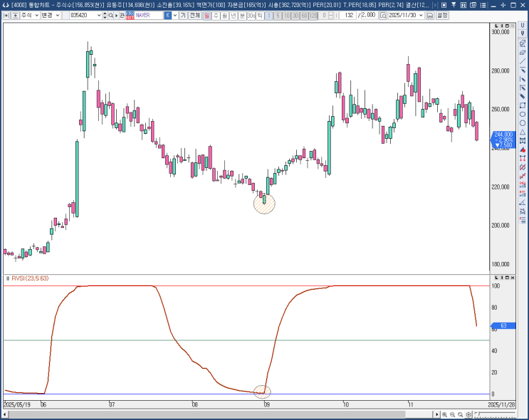Click the square screen icon in title bar
Image resolution: width=529 pixels, height=420 pixels.
(x=444, y=5)
